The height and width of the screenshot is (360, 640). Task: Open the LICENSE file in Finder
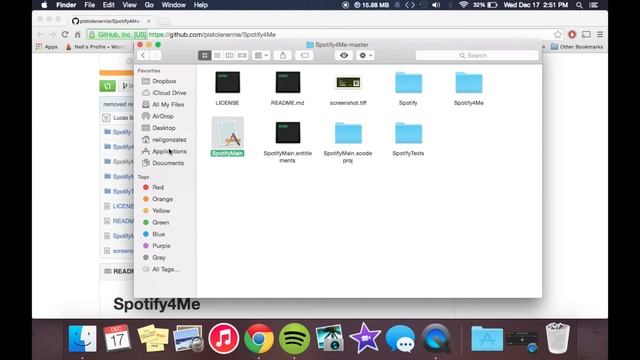click(227, 82)
